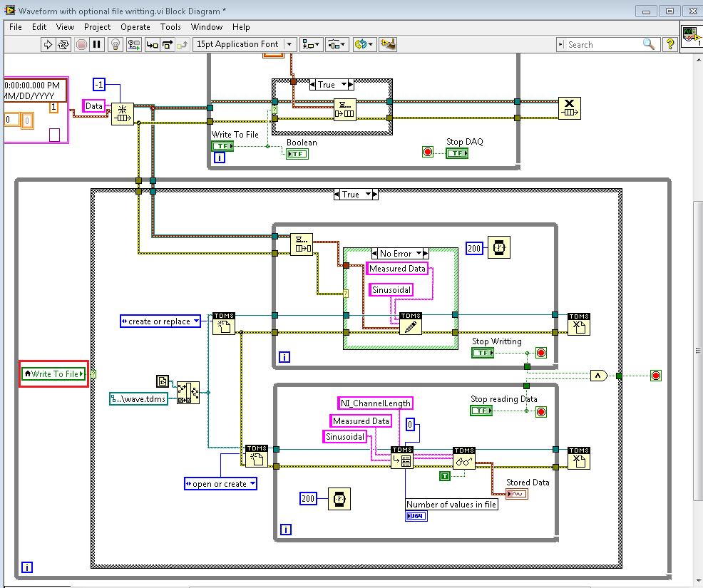
Task: Click the Dequeue Element function icon
Action: [302, 244]
